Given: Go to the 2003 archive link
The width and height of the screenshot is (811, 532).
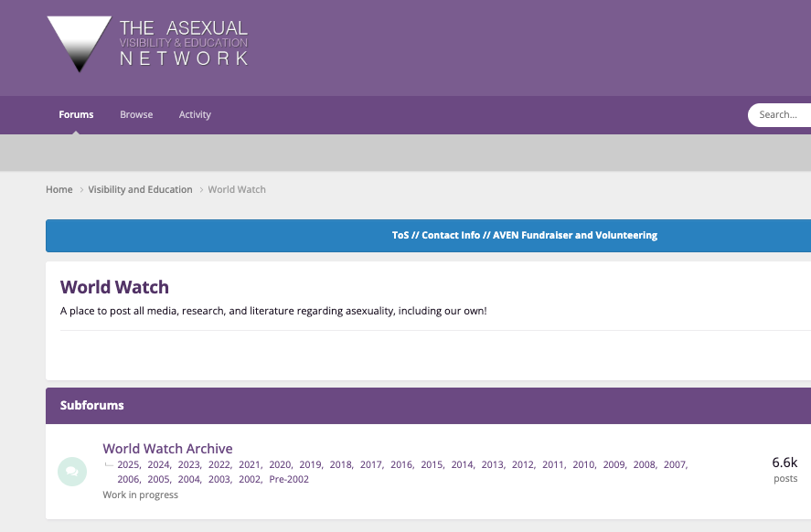Looking at the screenshot, I should click(x=219, y=479).
